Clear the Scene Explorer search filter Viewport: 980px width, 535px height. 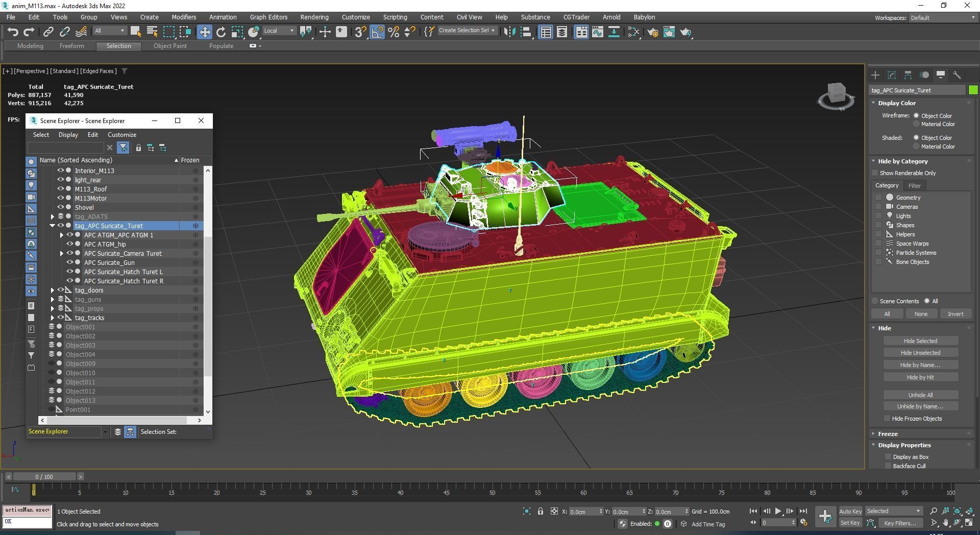[x=109, y=148]
